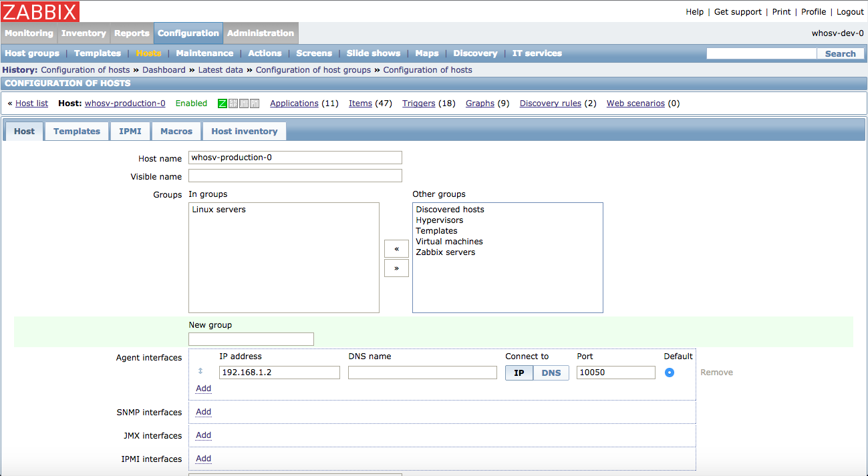Open Maintenance configuration
The width and height of the screenshot is (868, 476).
(x=204, y=53)
